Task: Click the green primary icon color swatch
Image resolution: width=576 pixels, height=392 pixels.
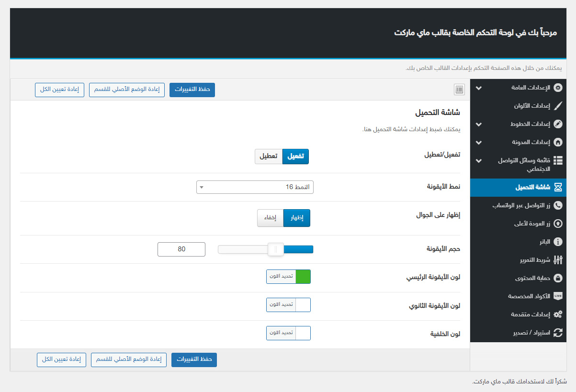Action: pyautogui.click(x=303, y=277)
